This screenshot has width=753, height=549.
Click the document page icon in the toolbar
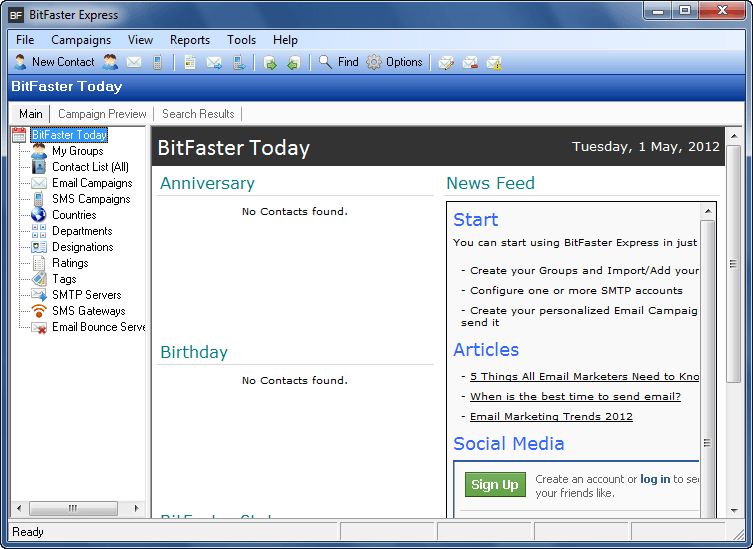[190, 62]
